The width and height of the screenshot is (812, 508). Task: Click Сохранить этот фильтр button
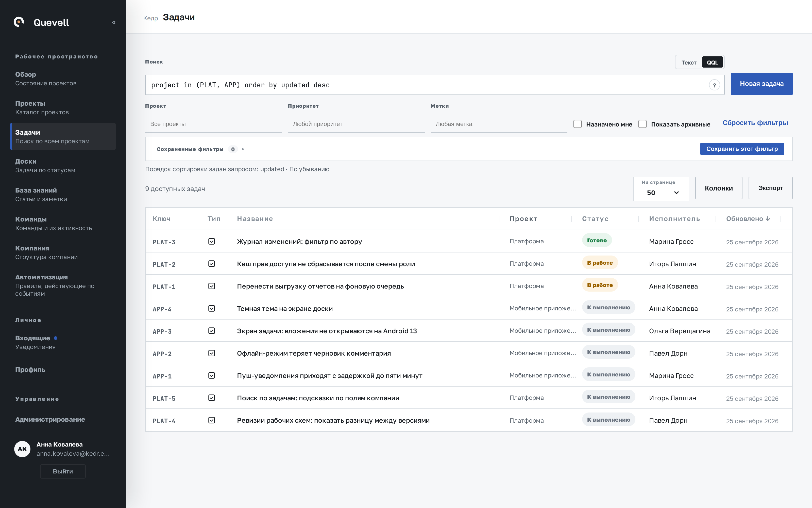coord(742,149)
